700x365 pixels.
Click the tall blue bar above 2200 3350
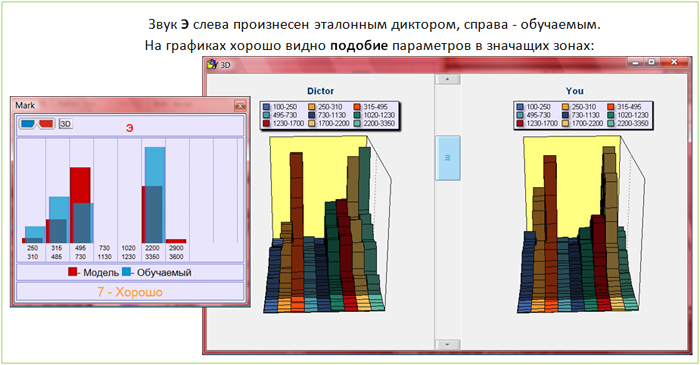[155, 195]
